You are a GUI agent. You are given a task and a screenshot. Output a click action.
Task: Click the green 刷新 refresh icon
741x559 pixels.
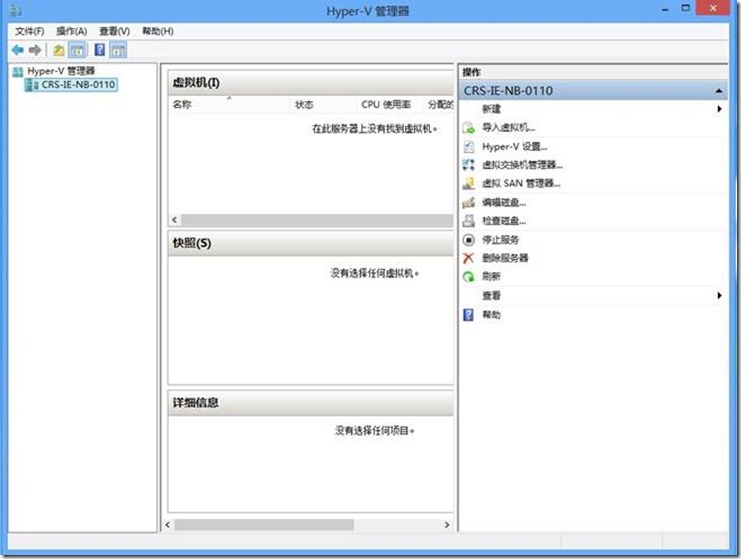pyautogui.click(x=468, y=276)
